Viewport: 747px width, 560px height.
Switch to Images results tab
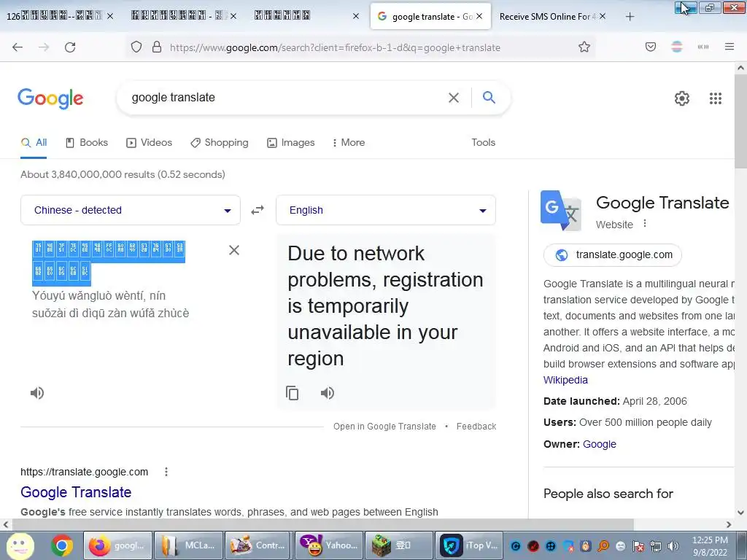coord(290,142)
